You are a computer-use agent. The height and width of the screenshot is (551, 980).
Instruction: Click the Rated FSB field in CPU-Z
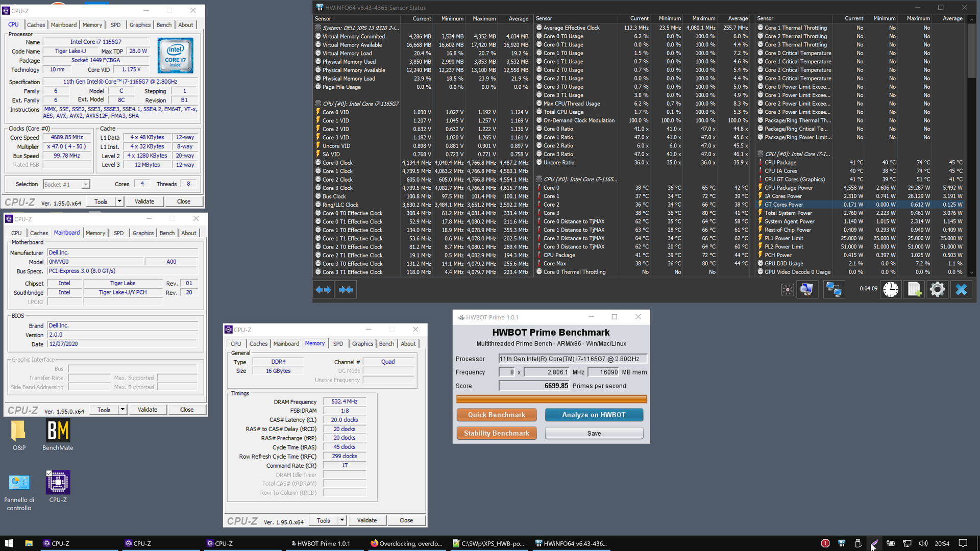[68, 165]
